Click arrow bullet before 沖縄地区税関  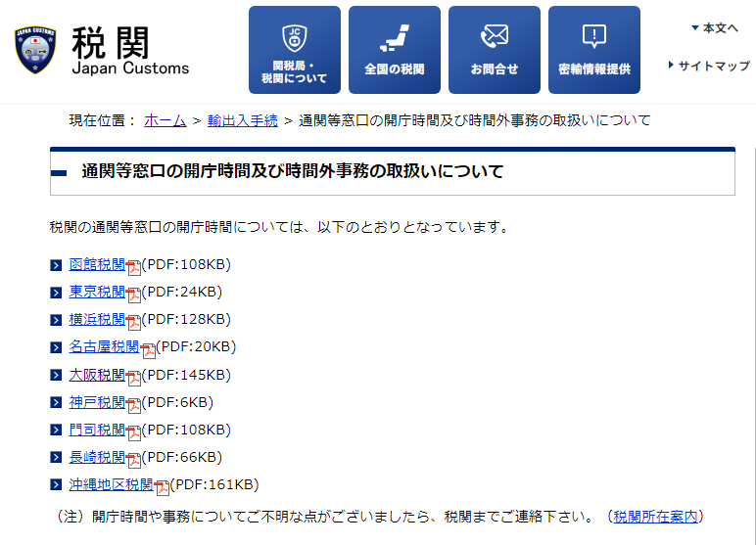(x=56, y=484)
